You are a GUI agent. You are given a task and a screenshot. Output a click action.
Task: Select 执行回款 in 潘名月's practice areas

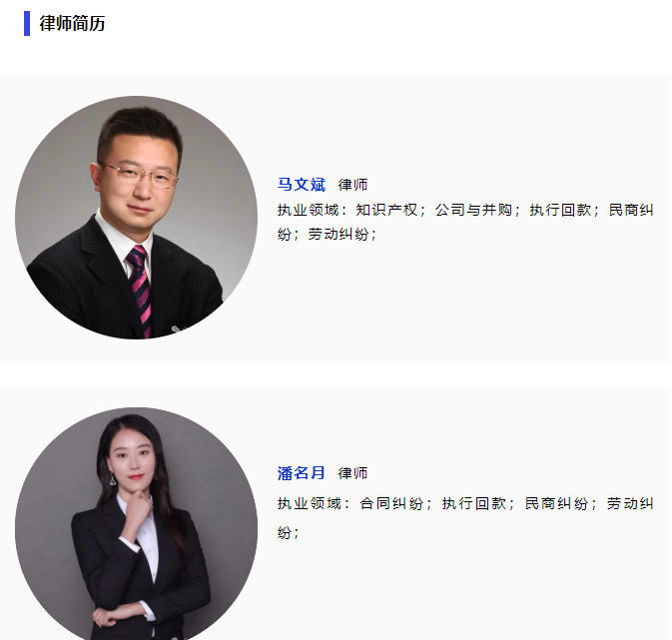coord(474,503)
